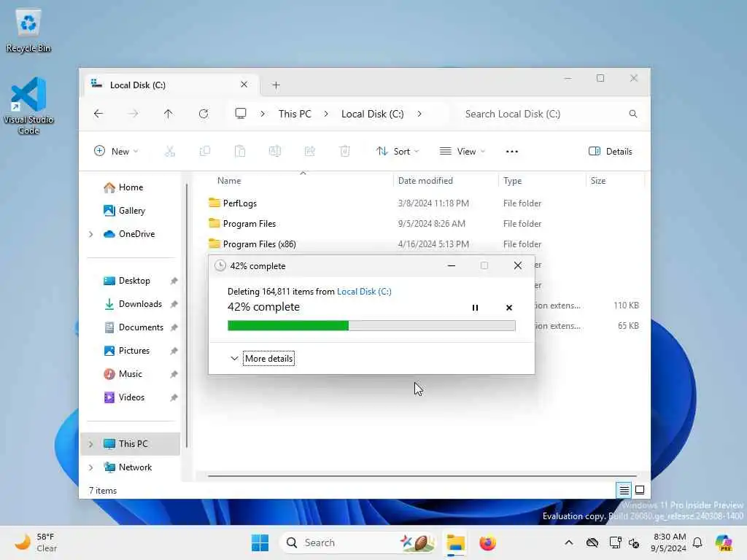Image resolution: width=747 pixels, height=560 pixels.
Task: Open notifications bell icon
Action: [x=697, y=542]
